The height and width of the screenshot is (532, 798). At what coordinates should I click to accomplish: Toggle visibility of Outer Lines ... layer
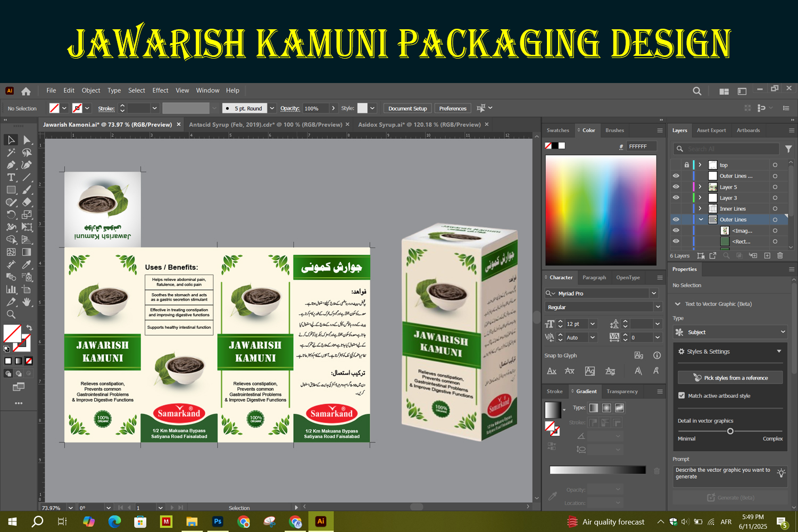pos(676,176)
